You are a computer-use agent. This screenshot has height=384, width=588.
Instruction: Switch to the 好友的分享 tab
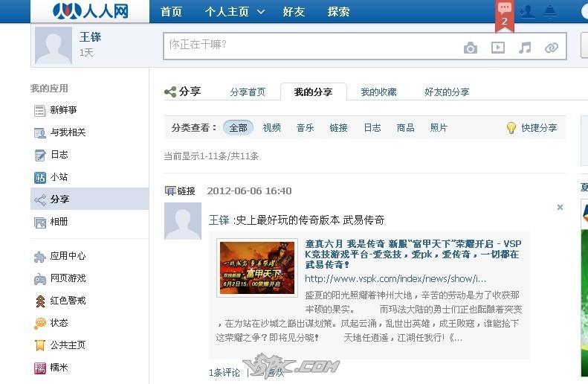(447, 92)
